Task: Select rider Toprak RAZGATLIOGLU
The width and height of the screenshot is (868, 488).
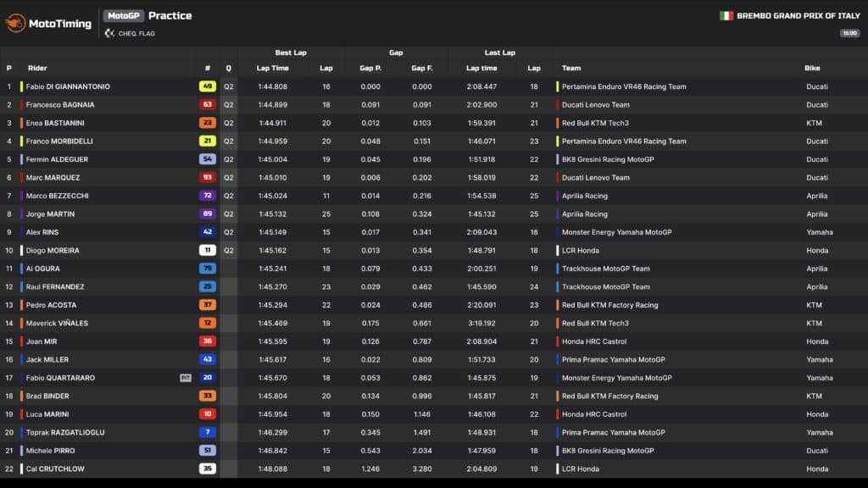Action: [65, 433]
